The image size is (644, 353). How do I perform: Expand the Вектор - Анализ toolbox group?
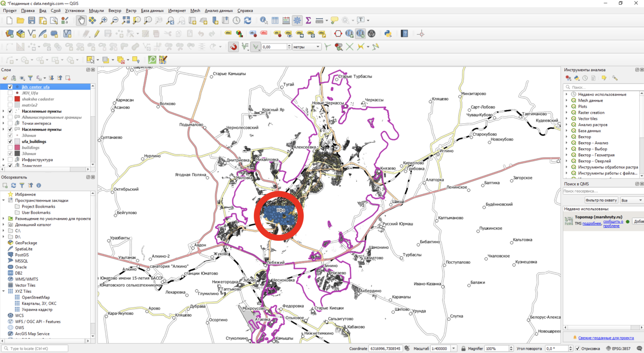tap(567, 143)
